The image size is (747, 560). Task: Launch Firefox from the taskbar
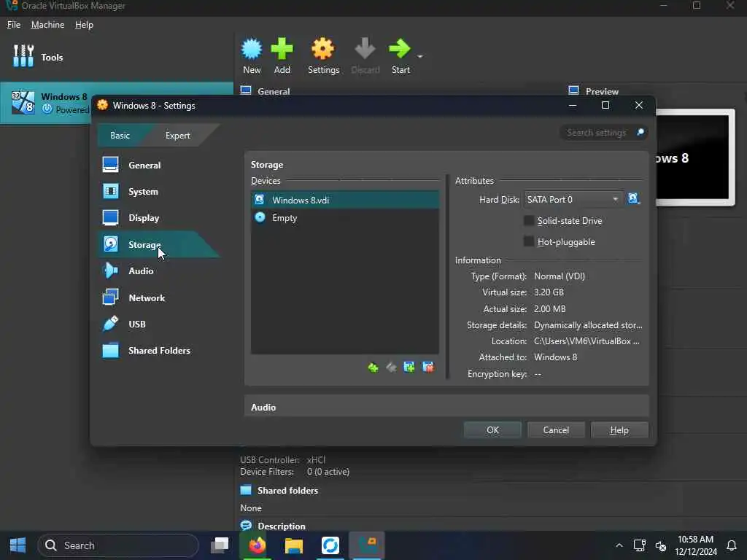[257, 545]
